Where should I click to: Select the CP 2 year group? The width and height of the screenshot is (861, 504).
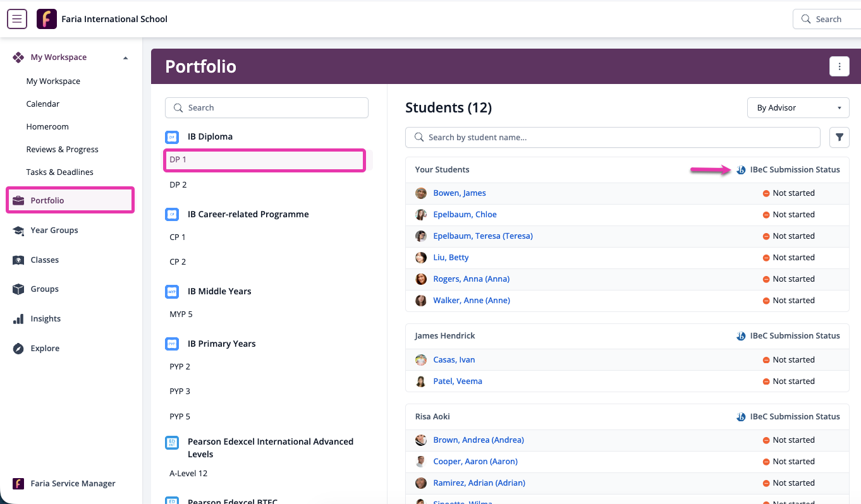(178, 262)
